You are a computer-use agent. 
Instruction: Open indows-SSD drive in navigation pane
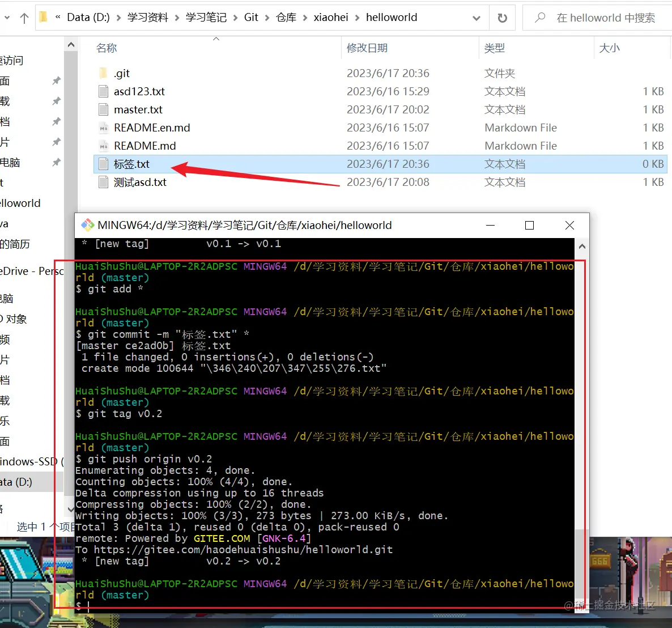32,462
